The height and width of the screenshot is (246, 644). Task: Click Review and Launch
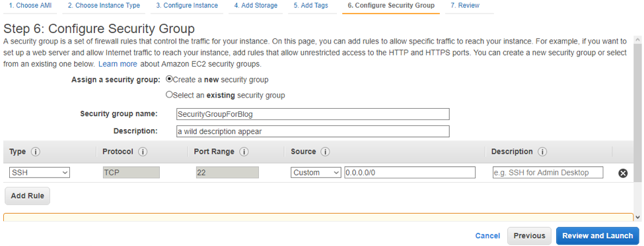(597, 235)
